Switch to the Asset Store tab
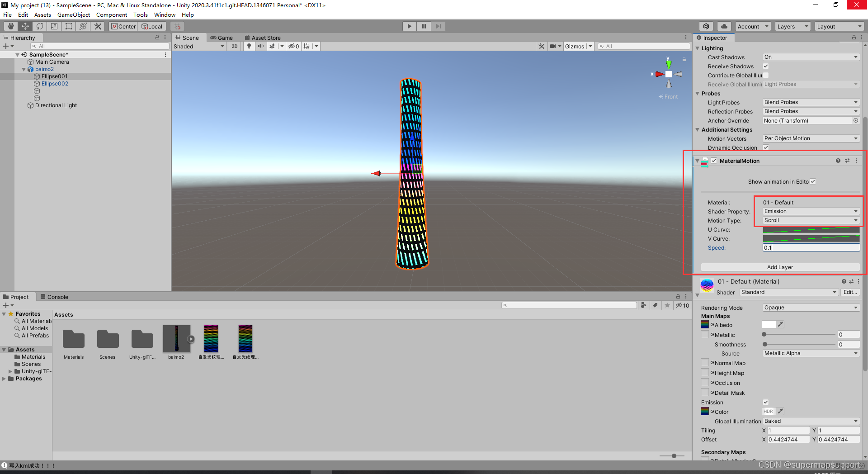Image resolution: width=868 pixels, height=474 pixels. [263, 38]
